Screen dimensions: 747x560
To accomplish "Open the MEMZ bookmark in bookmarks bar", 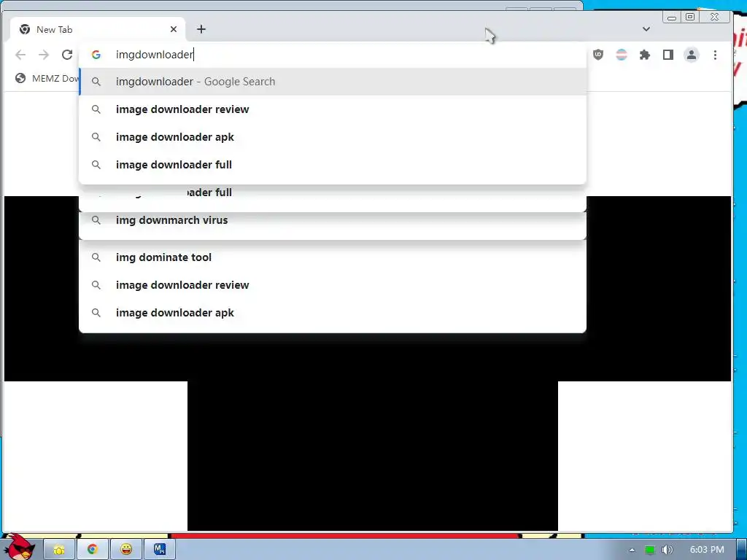I will coord(47,78).
